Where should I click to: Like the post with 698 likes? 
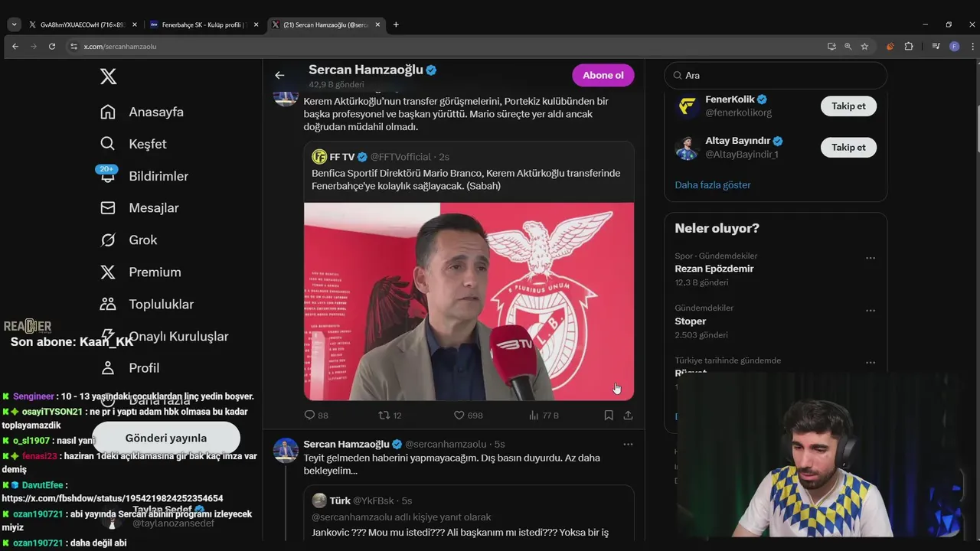pos(468,416)
